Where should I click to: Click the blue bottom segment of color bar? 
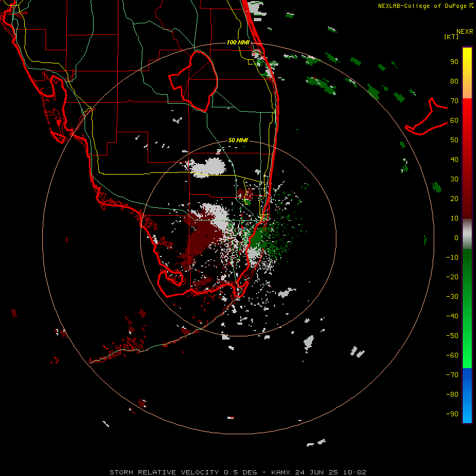pos(467,396)
